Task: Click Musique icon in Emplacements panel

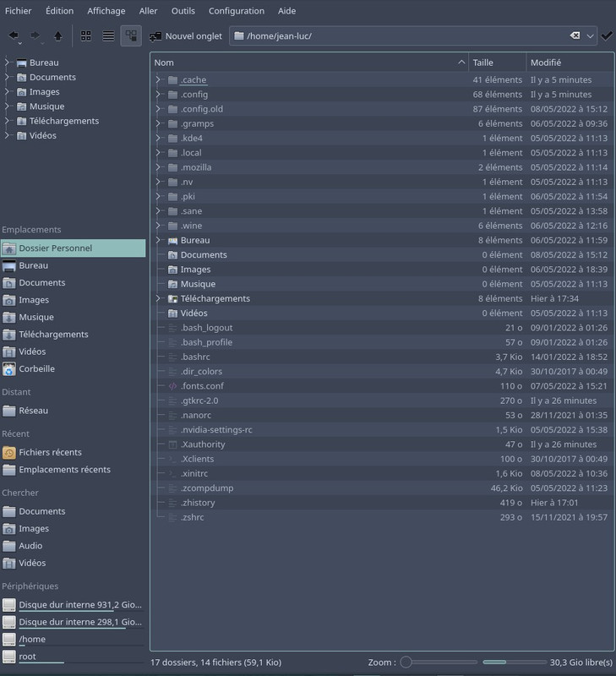Action: point(8,318)
